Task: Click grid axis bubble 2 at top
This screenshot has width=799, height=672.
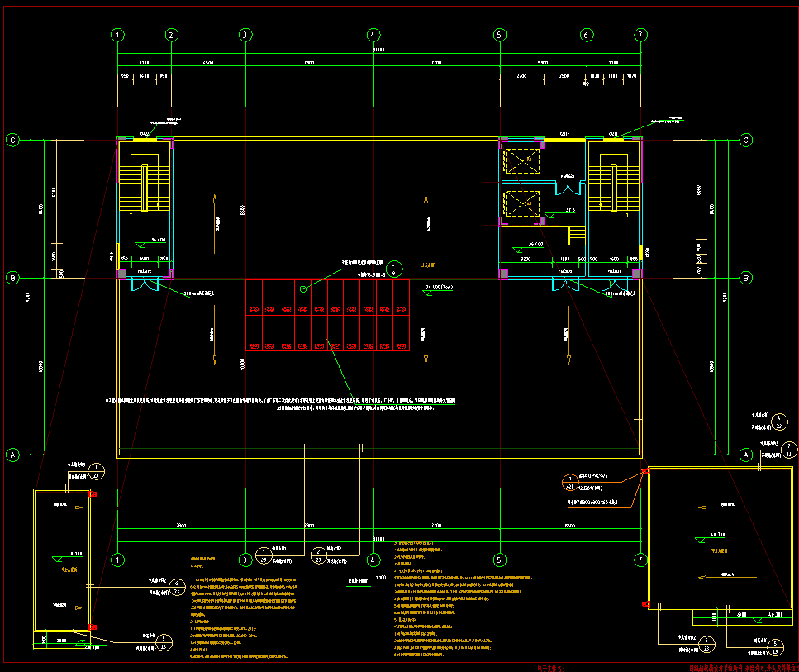Action: [171, 35]
